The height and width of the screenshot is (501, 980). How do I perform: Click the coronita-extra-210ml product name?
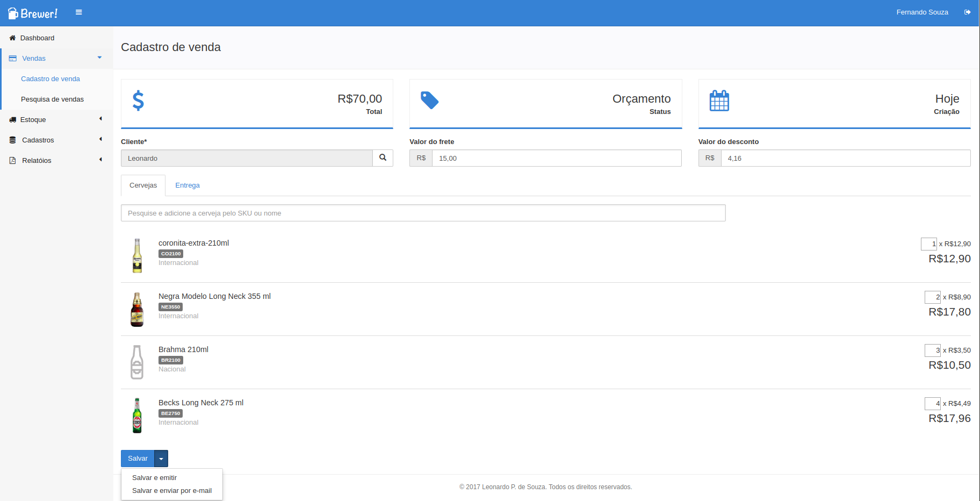pos(193,243)
